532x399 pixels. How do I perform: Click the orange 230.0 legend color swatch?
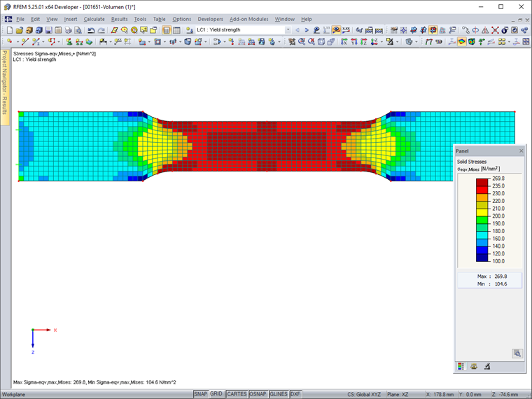482,197
